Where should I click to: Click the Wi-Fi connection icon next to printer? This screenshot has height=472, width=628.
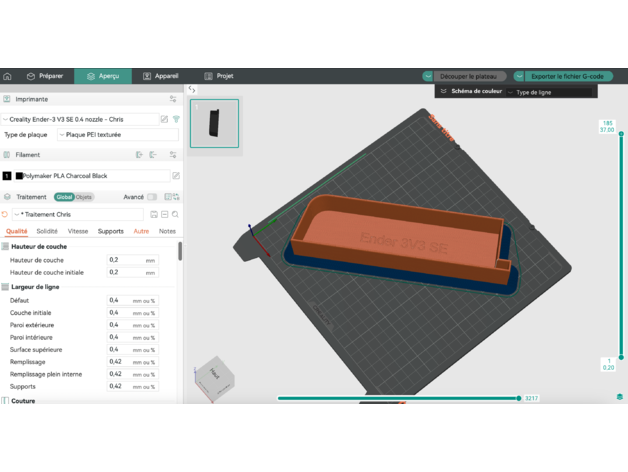tap(176, 119)
